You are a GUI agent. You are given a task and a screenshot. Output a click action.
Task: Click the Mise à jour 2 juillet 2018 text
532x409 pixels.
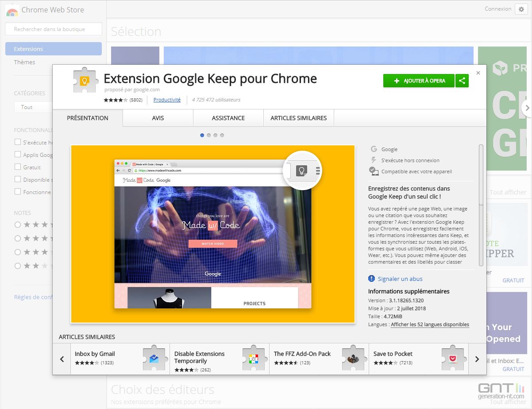pos(397,308)
